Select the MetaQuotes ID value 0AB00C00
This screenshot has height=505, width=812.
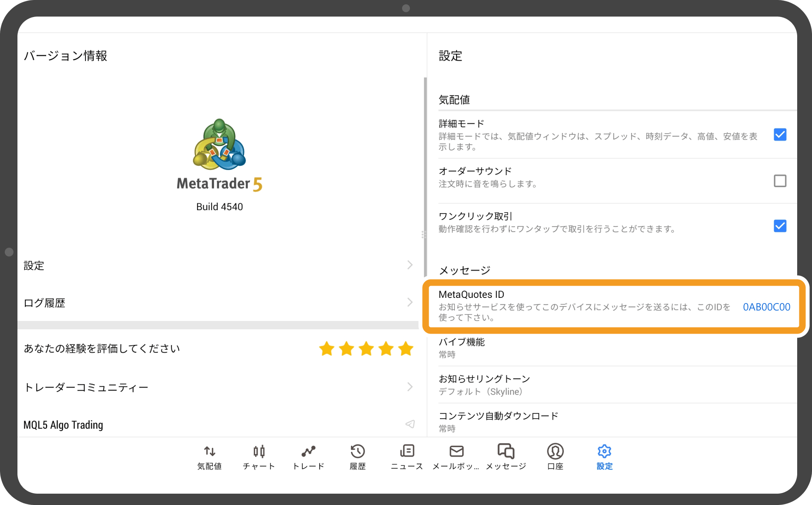click(767, 307)
